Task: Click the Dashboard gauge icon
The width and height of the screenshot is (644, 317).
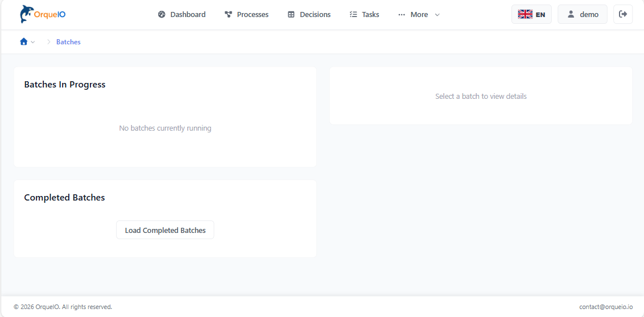Action: [x=162, y=14]
